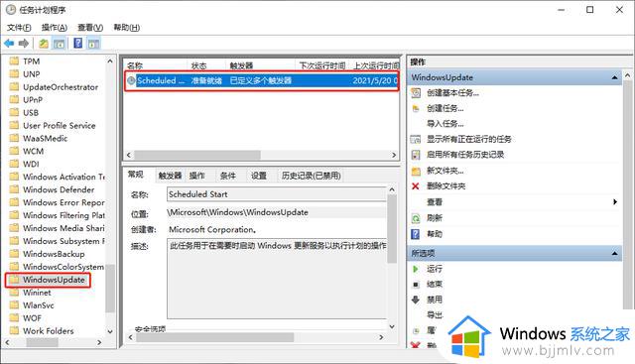Image resolution: width=635 pixels, height=364 pixels.
Task: Click the show/hide action pane toolbar icon
Action: pyautogui.click(x=93, y=44)
